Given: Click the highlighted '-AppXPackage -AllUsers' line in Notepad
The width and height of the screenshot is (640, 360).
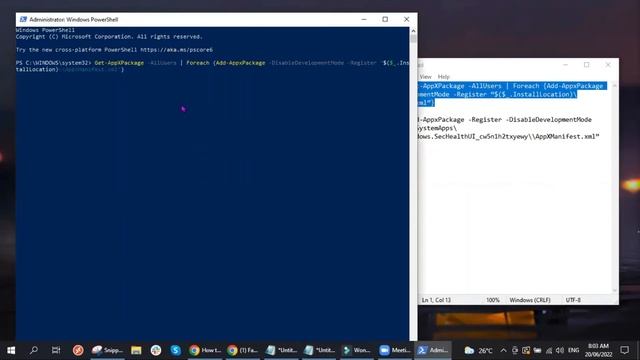Looking at the screenshot, I should coord(512,86).
